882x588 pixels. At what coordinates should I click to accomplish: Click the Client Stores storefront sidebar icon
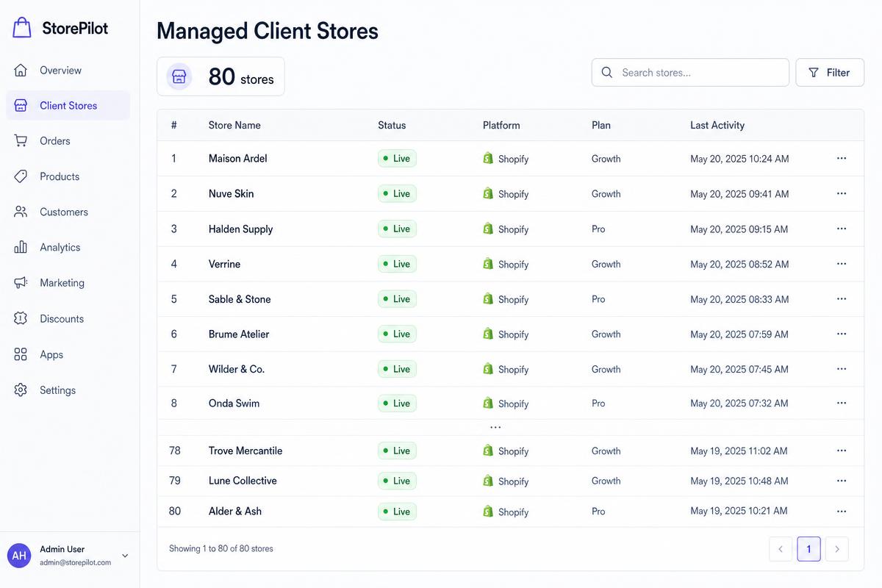click(x=21, y=106)
